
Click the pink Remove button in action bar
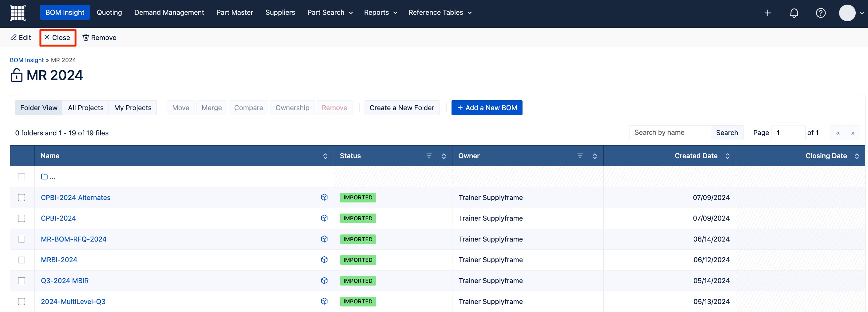click(x=334, y=108)
